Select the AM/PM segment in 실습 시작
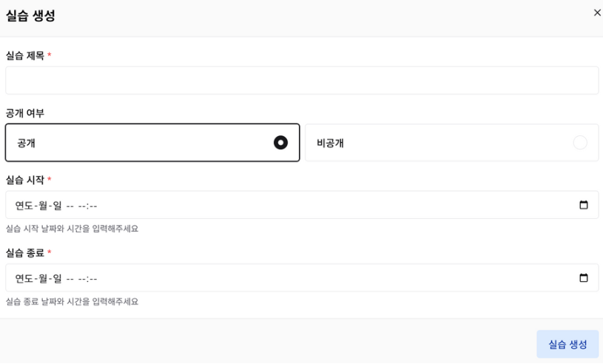This screenshot has height=364, width=603. point(70,206)
